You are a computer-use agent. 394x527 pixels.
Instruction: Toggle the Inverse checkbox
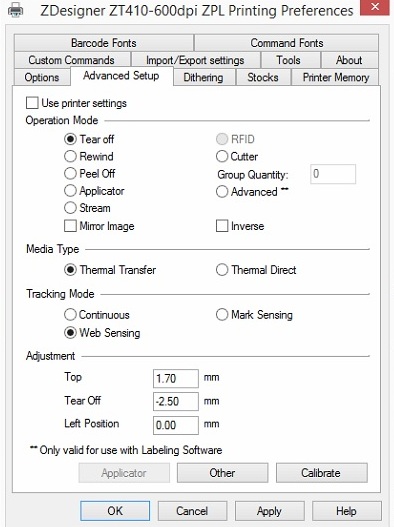click(222, 226)
